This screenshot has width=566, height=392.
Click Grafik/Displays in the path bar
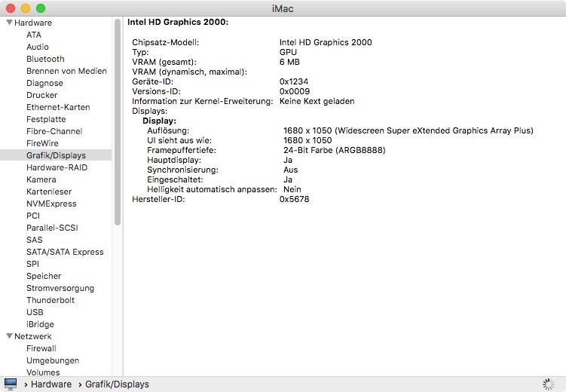[x=116, y=384]
